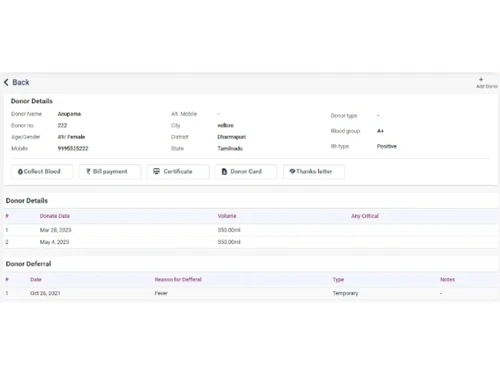Click the Volume column header
This screenshot has height=375, width=500.
tap(227, 216)
